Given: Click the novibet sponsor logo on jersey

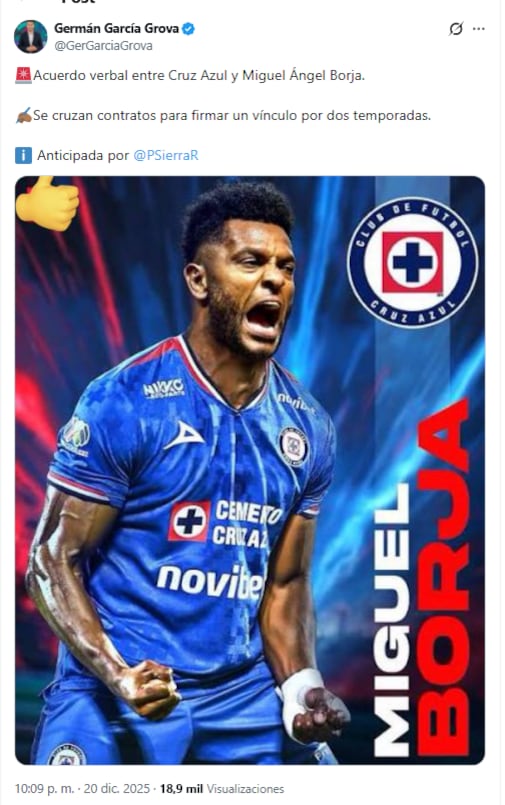Looking at the screenshot, I should 211,582.
